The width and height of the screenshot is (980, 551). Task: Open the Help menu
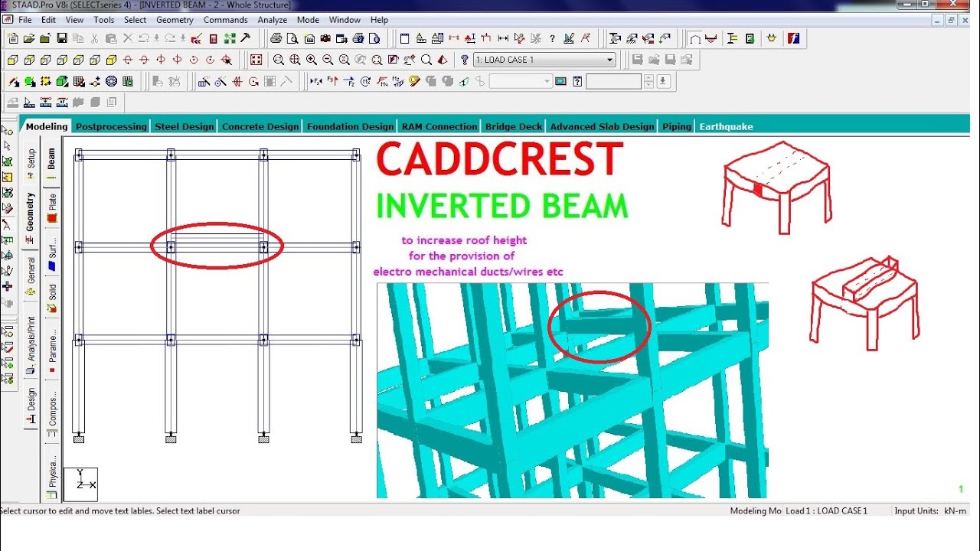[379, 20]
